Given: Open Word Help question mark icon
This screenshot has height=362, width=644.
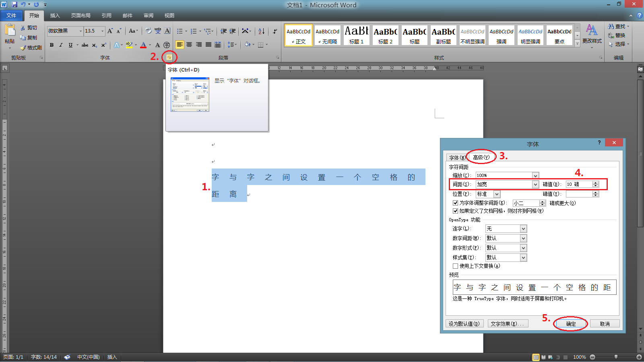Looking at the screenshot, I should click(x=639, y=15).
